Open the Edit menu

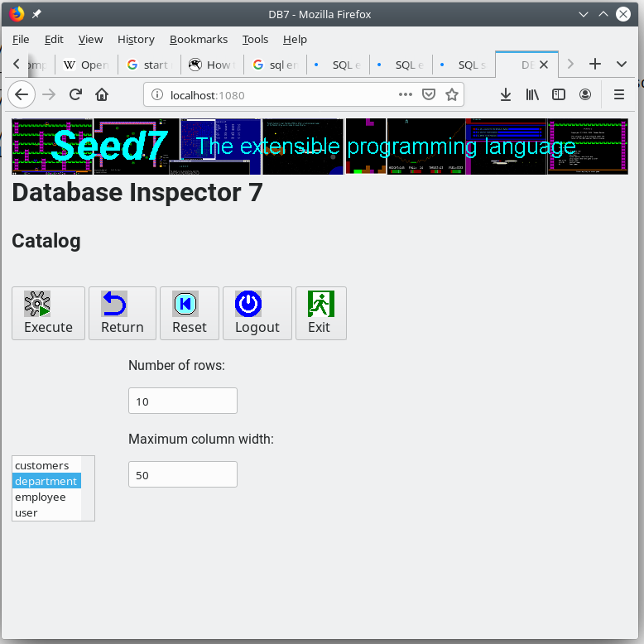(54, 40)
